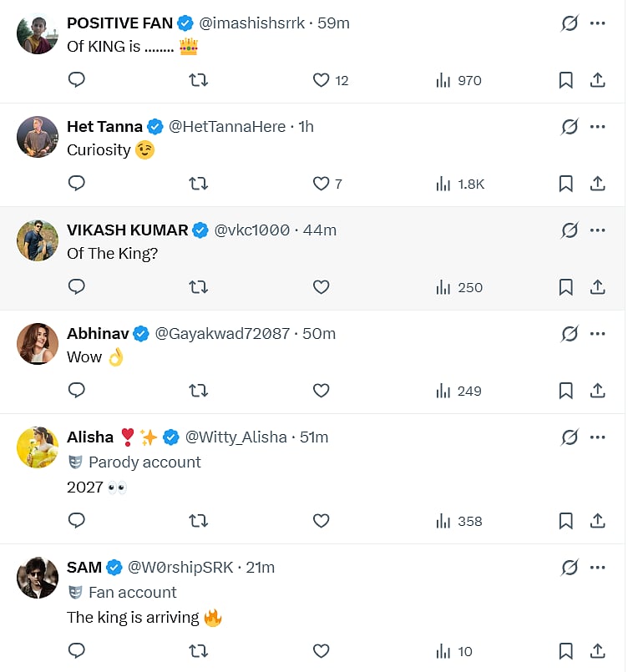Click the 50m timestamp on Abhinav's tweet
Screen dimensions: 628x672
click(319, 334)
